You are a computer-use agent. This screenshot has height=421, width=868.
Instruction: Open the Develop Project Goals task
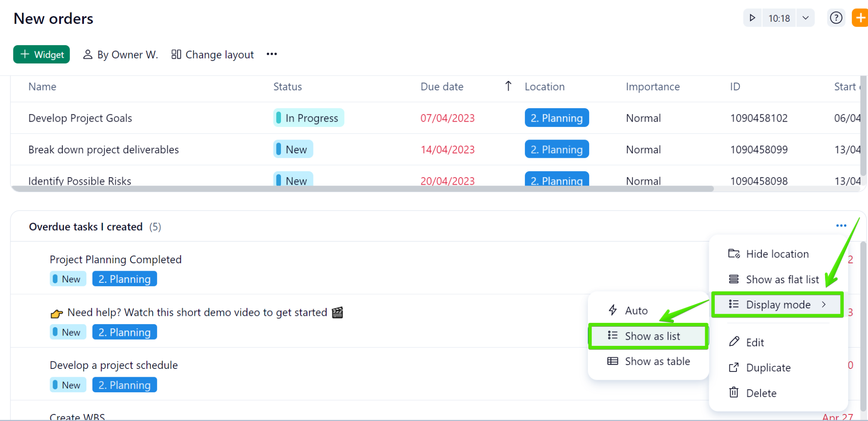(80, 118)
